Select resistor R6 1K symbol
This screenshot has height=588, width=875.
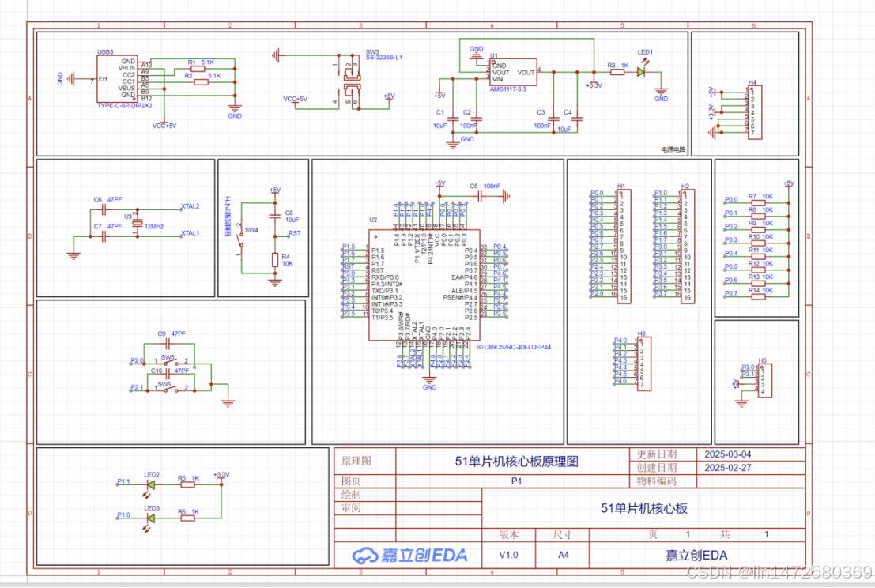(188, 518)
